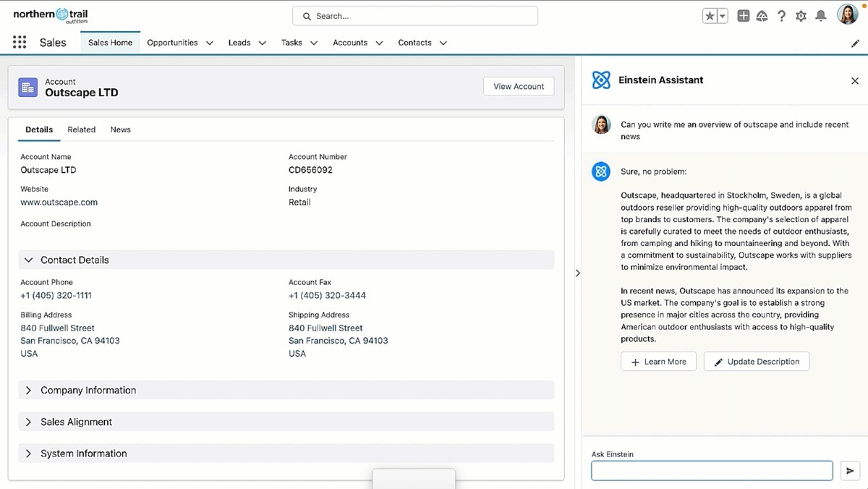Click the Einstein response avatar icon
The height and width of the screenshot is (489, 868).
[601, 171]
